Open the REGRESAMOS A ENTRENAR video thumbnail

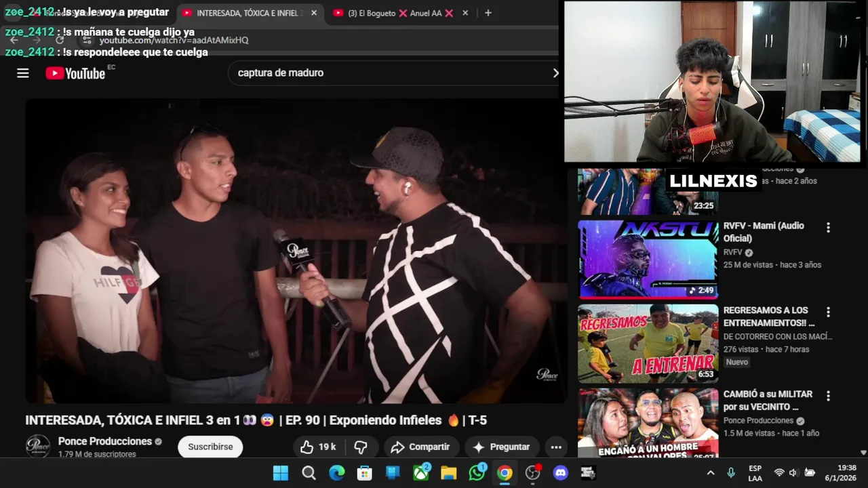648,344
